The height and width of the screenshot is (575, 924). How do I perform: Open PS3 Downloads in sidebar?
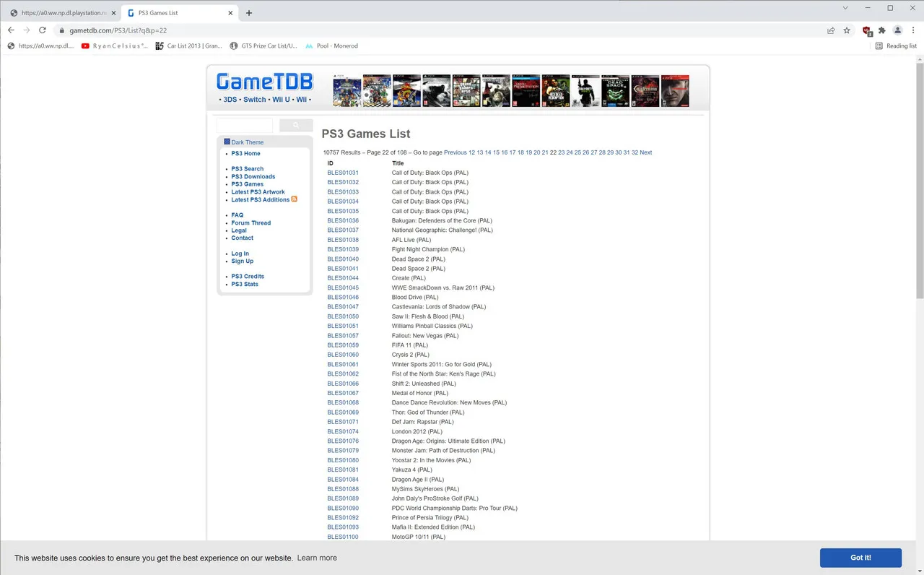[253, 177]
